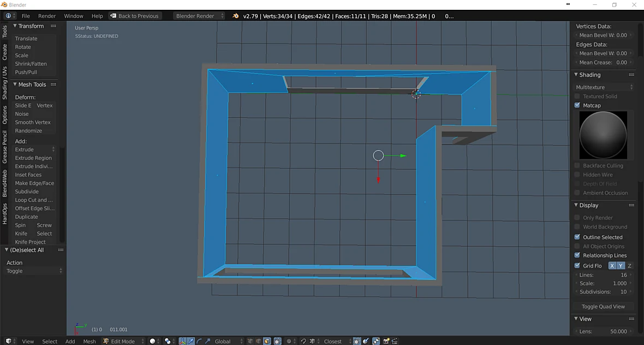
Task: Uncheck Relationship Lines
Action: click(577, 255)
